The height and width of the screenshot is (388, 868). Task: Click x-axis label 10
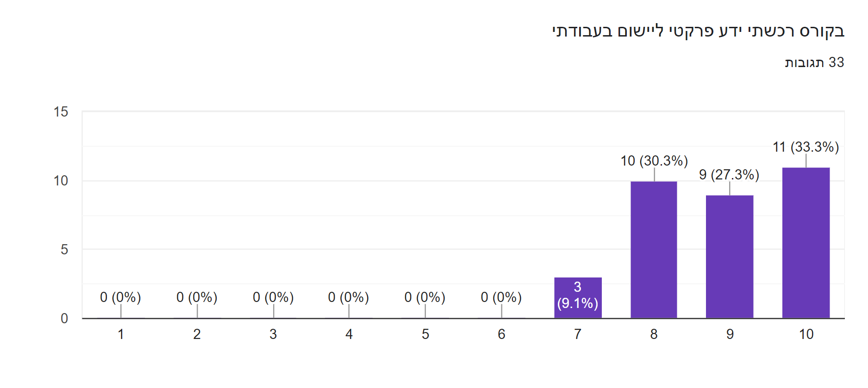click(806, 334)
